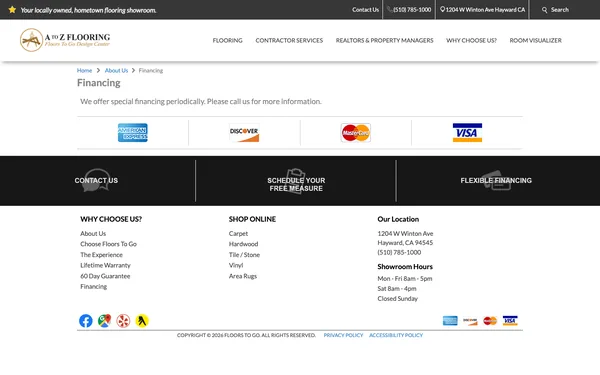Image resolution: width=600 pixels, height=375 pixels.
Task: Click the Flexible Financing banner
Action: (496, 181)
